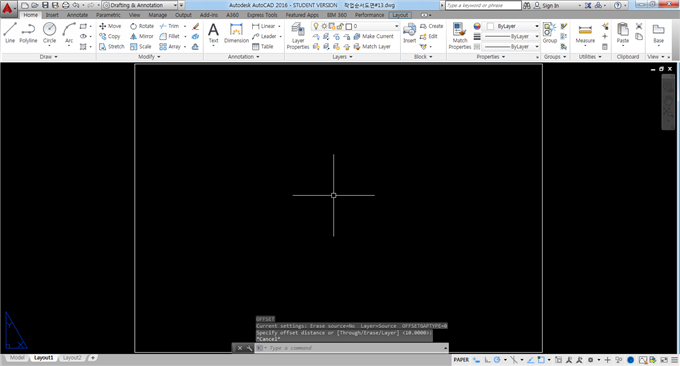Switch to the Insert ribbon tab

click(x=52, y=15)
